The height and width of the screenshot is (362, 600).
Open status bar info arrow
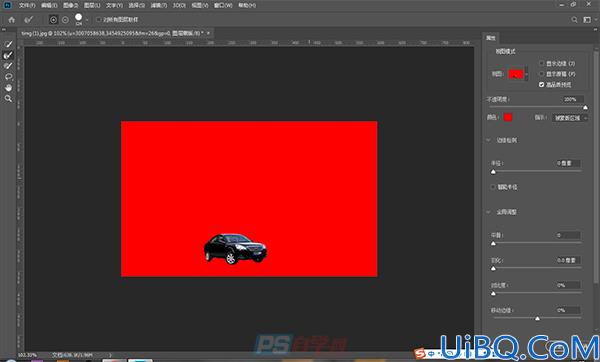coord(111,355)
